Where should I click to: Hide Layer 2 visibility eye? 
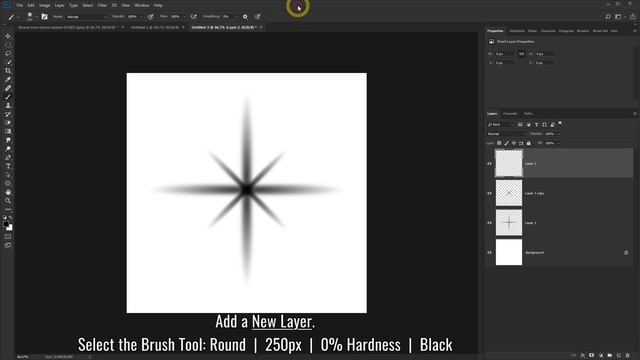[x=489, y=164]
